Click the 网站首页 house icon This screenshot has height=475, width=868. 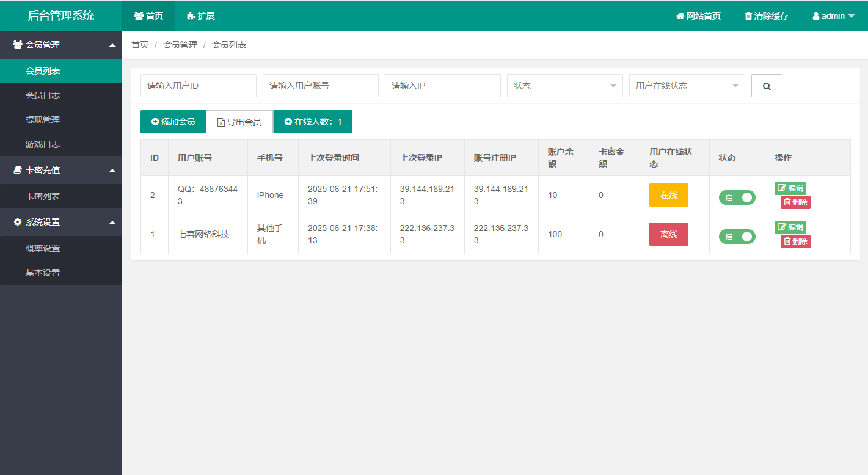[x=679, y=16]
